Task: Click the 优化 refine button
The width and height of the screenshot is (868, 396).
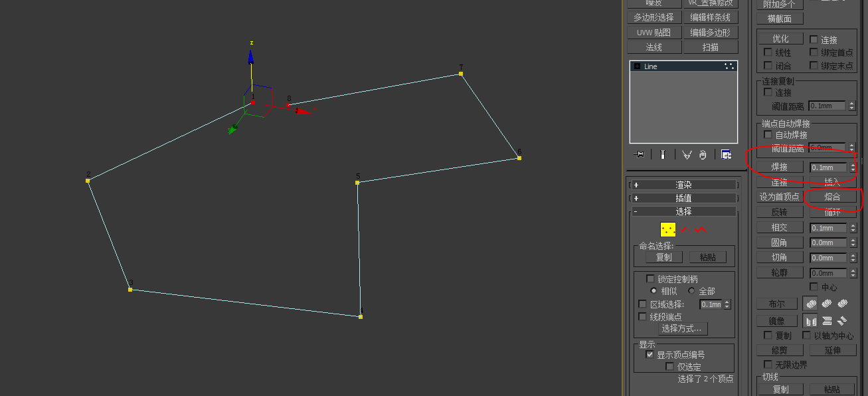Action: [x=780, y=39]
